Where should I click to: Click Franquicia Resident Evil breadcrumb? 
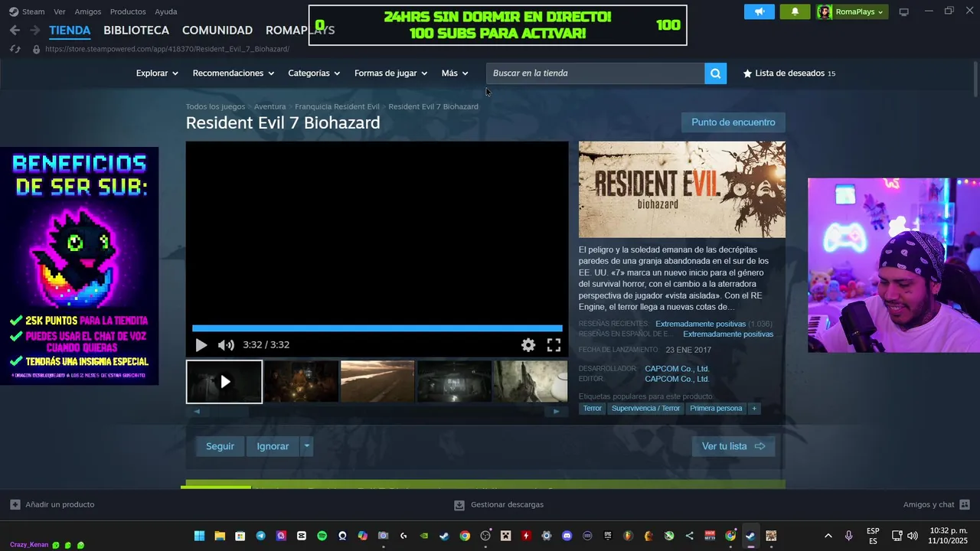(x=337, y=106)
